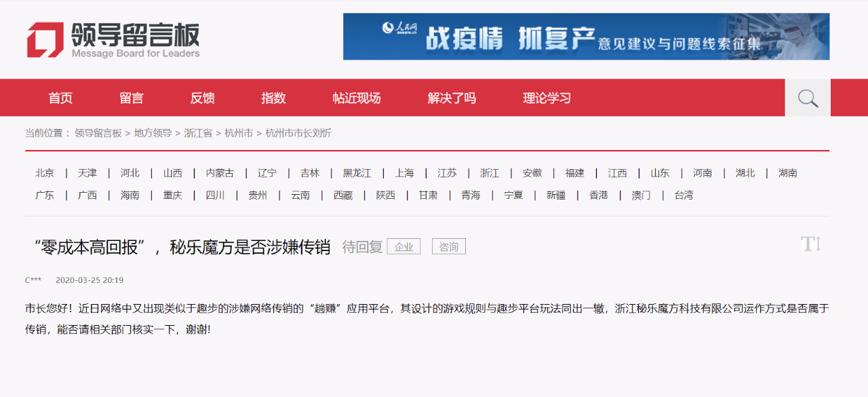This screenshot has height=397, width=868.
Task: Click the 咨询 type tag
Action: click(449, 247)
